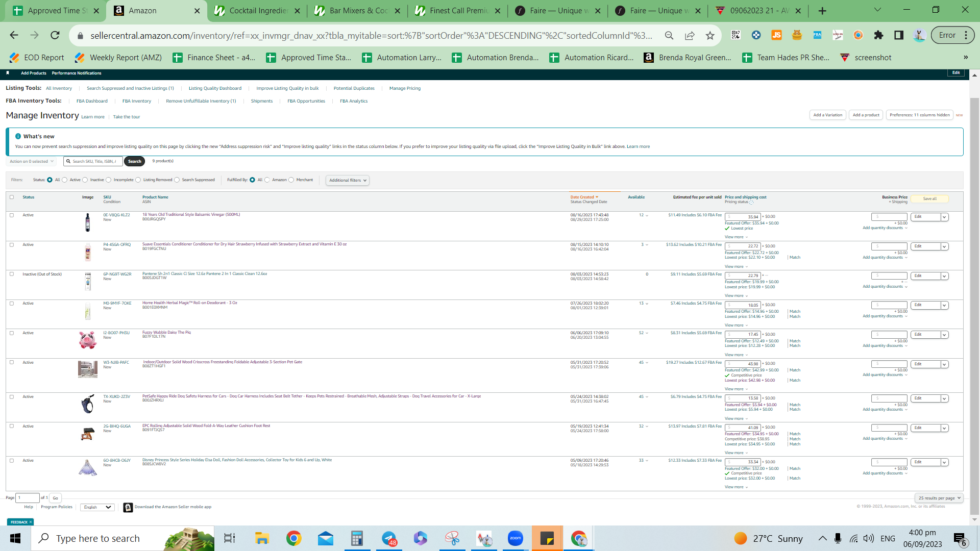Open the notification center icon
This screenshot has width=980, height=551.
pos(960,539)
